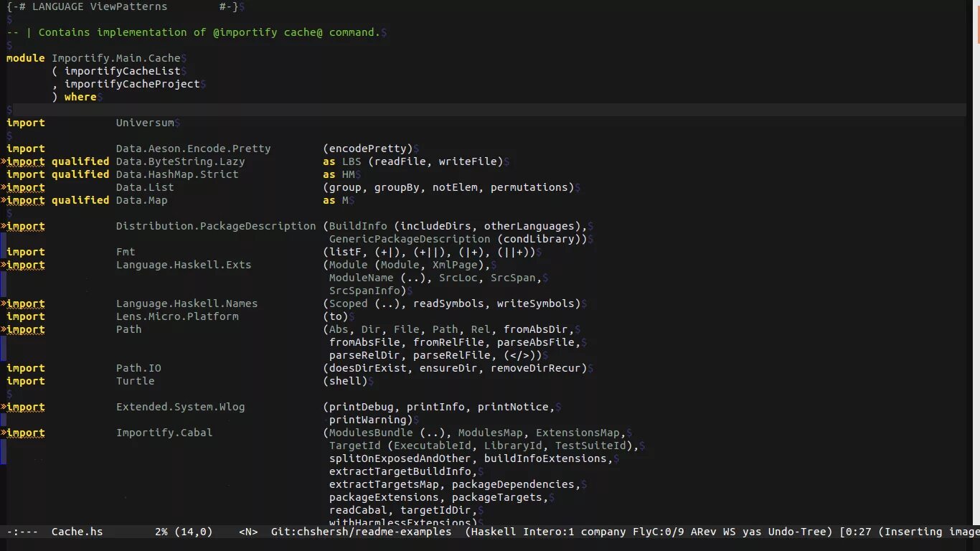The width and height of the screenshot is (980, 551).
Task: Click the printWarning identifier
Action: click(x=368, y=420)
